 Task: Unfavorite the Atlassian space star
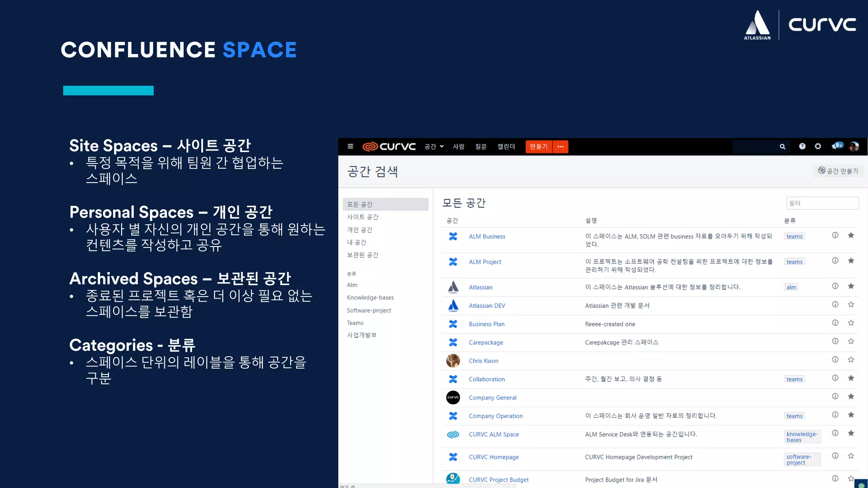point(851,286)
